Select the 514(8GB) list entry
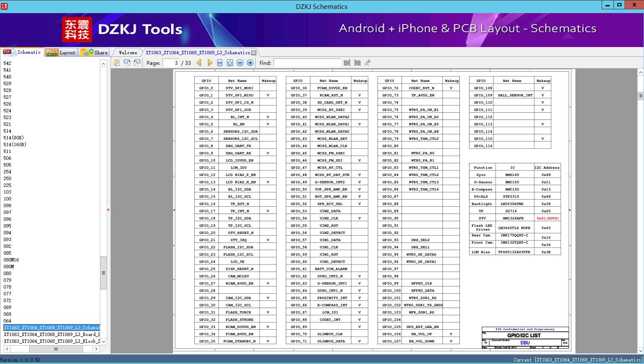Image resolution: width=644 pixels, height=364 pixels. [x=14, y=138]
